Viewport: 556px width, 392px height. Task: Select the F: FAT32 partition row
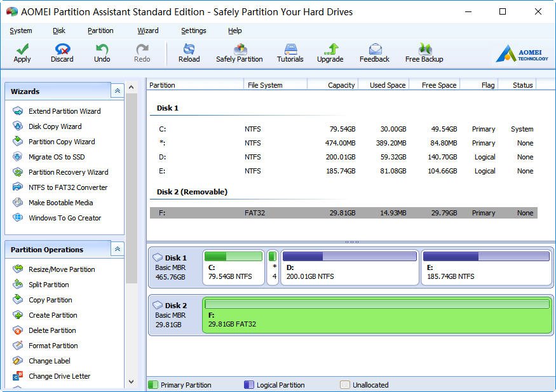coord(344,213)
